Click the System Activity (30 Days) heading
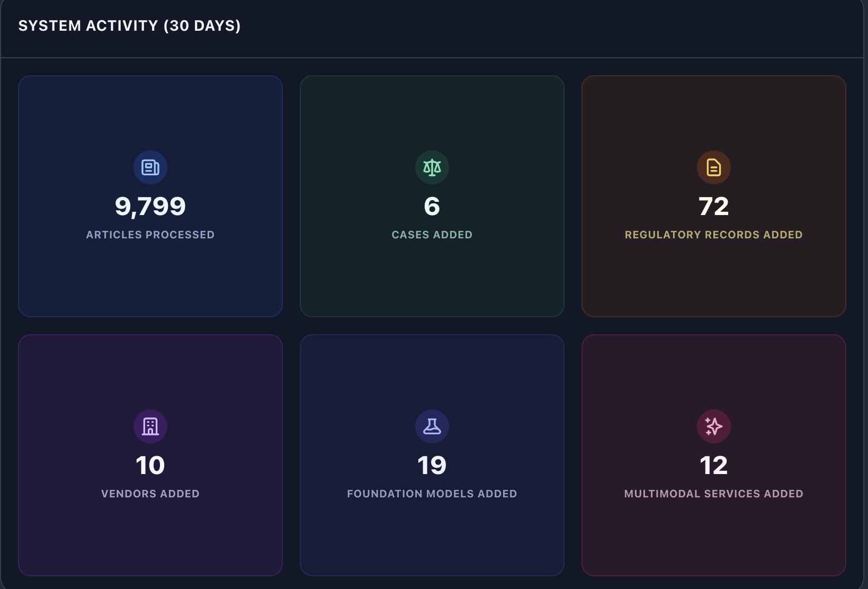868x589 pixels. pyautogui.click(x=129, y=26)
